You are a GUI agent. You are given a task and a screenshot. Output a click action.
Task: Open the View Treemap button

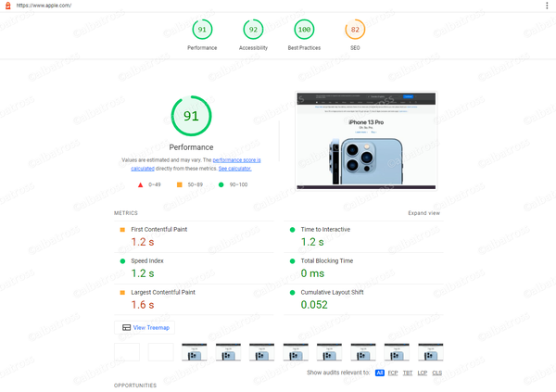[145, 327]
